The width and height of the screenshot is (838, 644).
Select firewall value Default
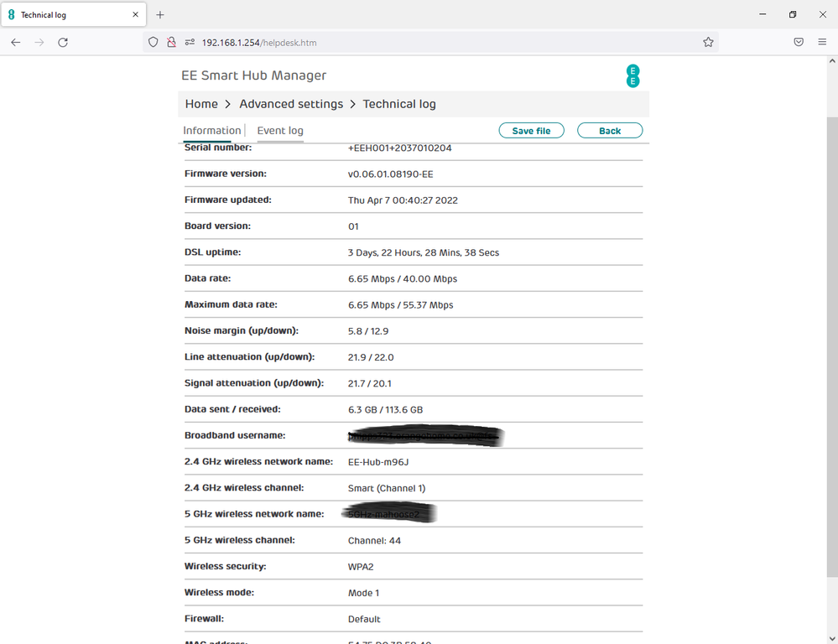364,620
